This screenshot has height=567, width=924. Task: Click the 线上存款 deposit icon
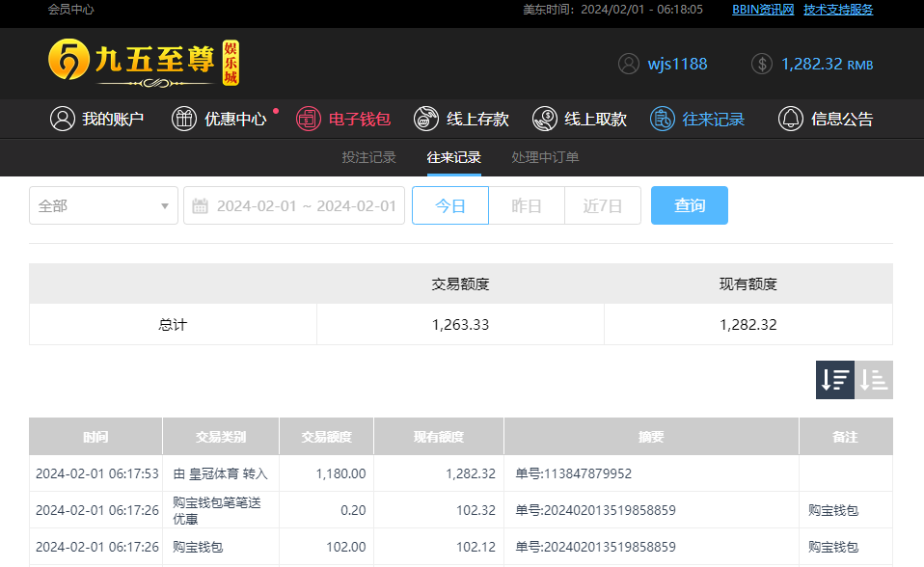tap(426, 119)
